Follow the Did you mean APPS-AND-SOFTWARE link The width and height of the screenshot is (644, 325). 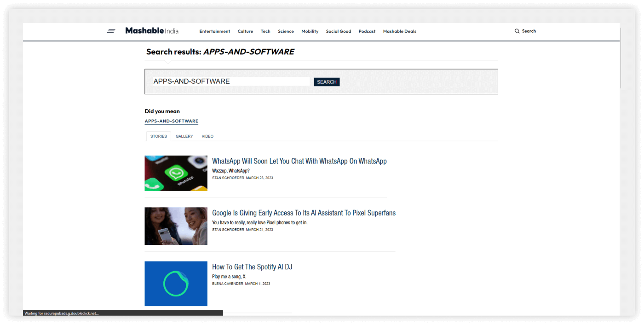[172, 122]
